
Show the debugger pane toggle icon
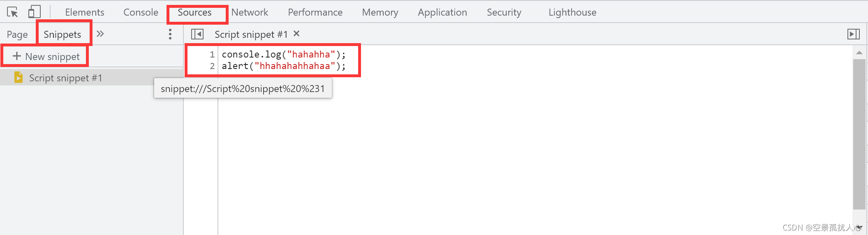(854, 34)
